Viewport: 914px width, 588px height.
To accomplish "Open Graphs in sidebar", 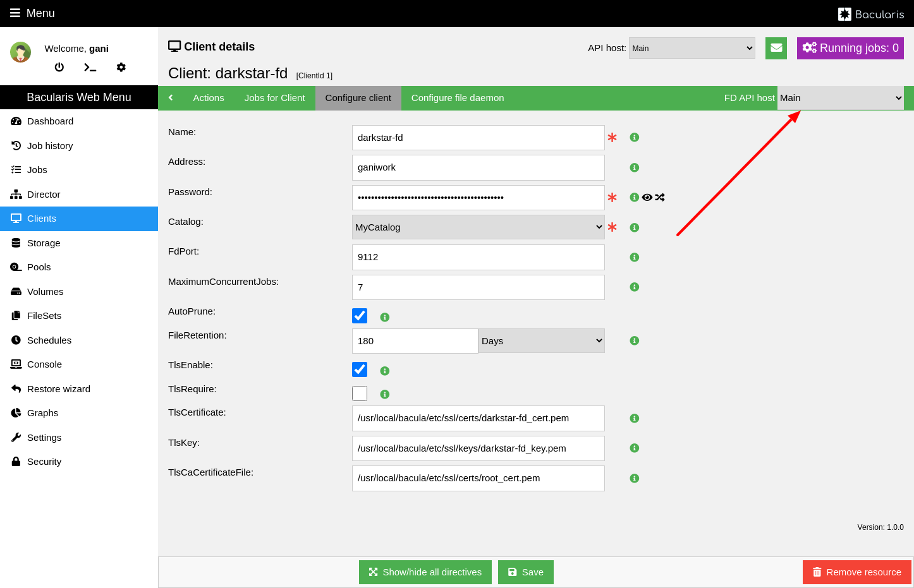I will [x=79, y=413].
